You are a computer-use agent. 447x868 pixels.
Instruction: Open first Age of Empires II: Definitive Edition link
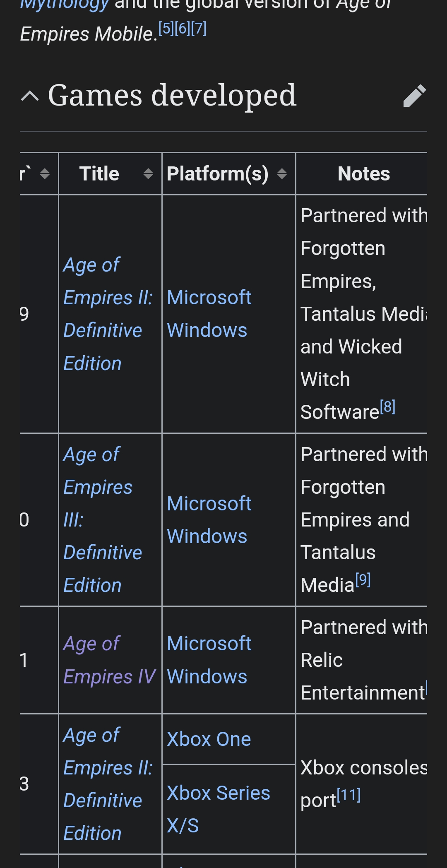pos(108,314)
